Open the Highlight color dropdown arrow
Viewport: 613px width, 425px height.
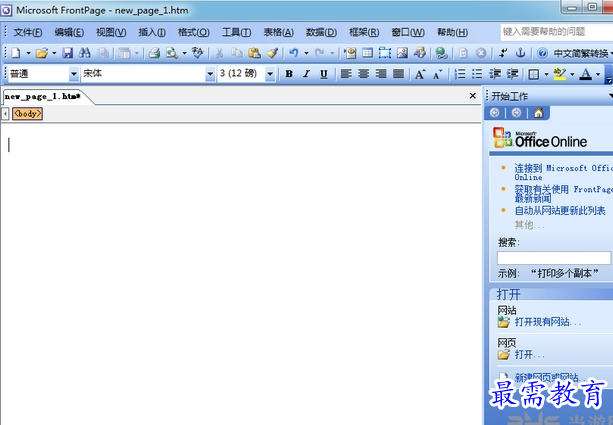(x=572, y=74)
